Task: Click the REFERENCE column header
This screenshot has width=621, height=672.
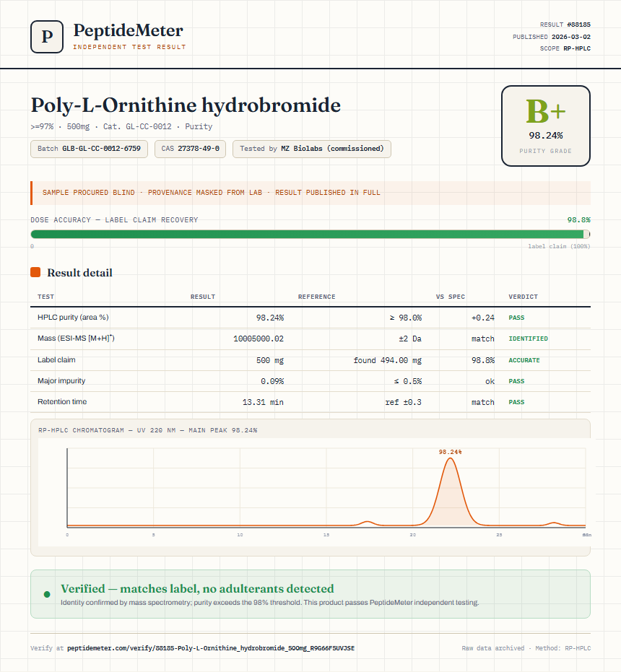Action: pos(317,297)
